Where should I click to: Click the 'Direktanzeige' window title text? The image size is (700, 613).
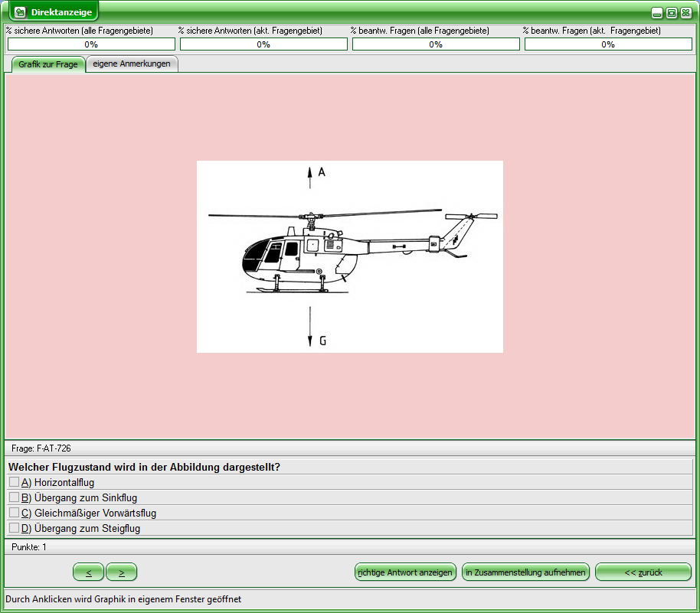[x=61, y=12]
